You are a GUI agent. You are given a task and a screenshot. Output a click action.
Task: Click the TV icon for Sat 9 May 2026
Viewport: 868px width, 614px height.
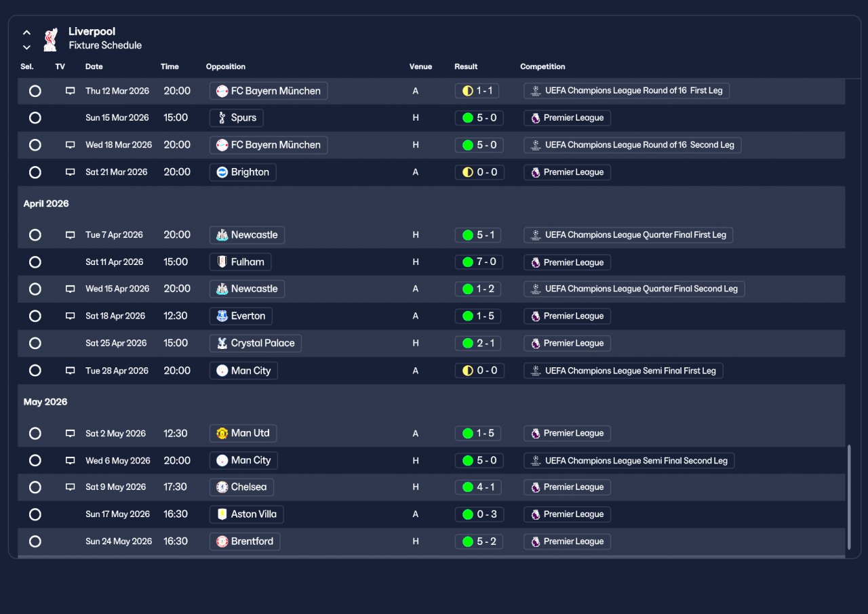click(x=70, y=487)
